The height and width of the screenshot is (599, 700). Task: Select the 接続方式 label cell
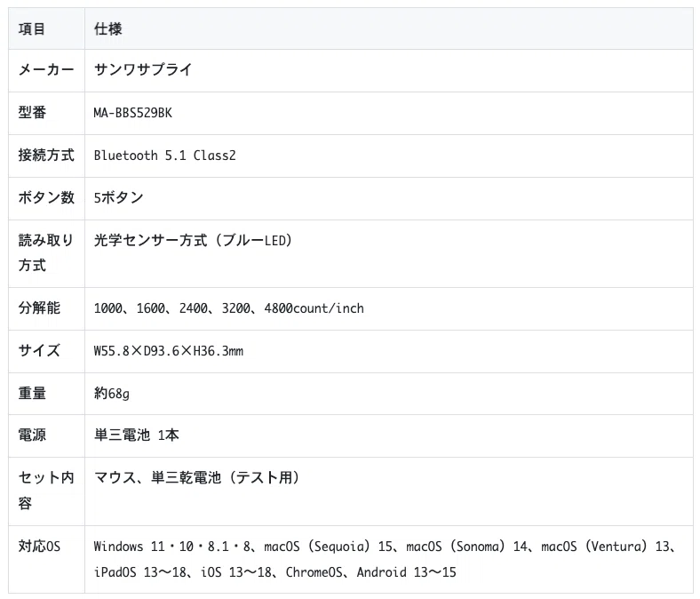click(x=46, y=155)
